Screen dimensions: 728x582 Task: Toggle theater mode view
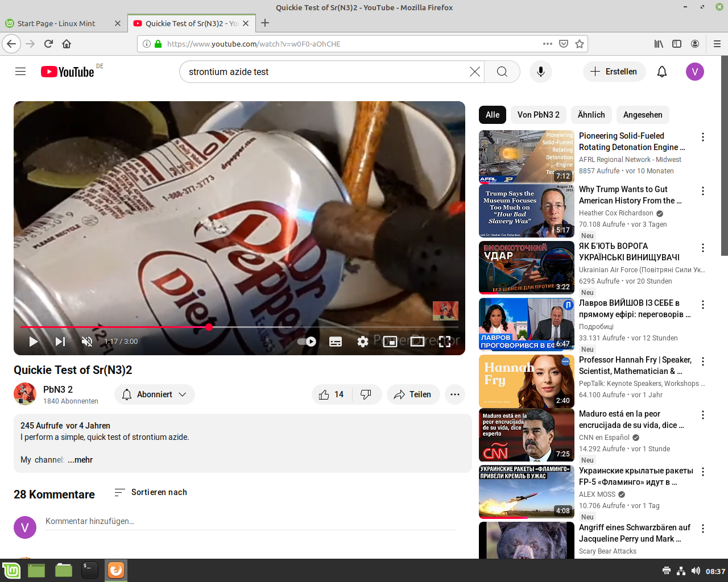pos(417,342)
